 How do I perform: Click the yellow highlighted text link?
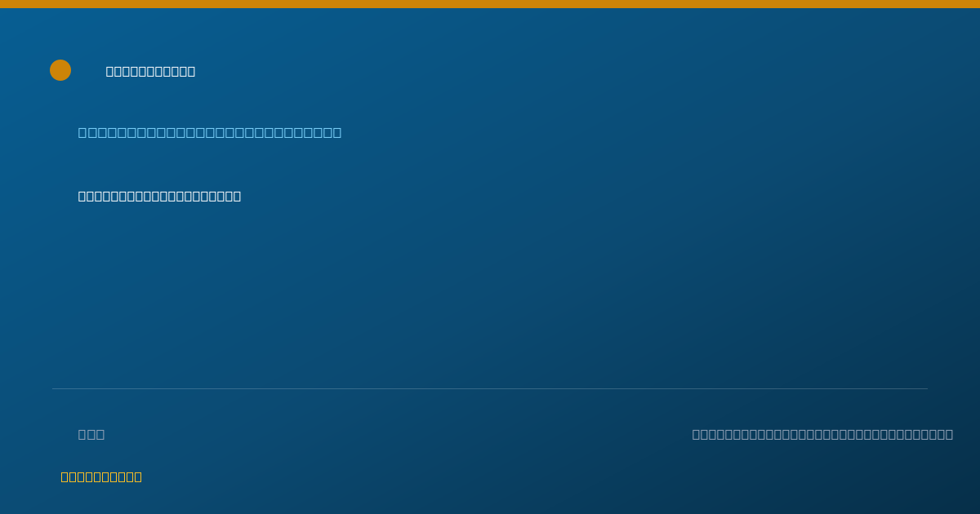[101, 476]
